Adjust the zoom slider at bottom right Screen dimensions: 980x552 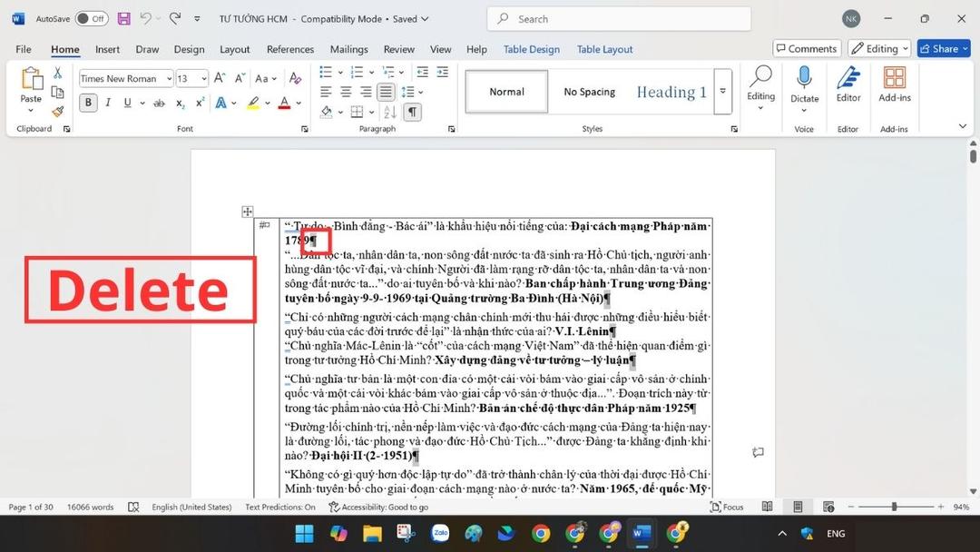(x=894, y=507)
